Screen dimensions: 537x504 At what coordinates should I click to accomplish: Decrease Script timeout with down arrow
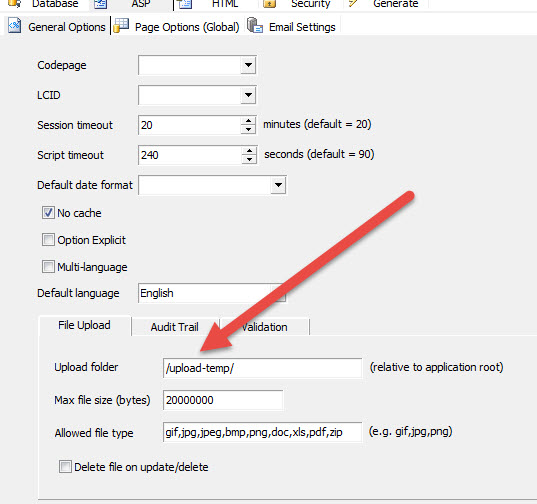pyautogui.click(x=249, y=159)
